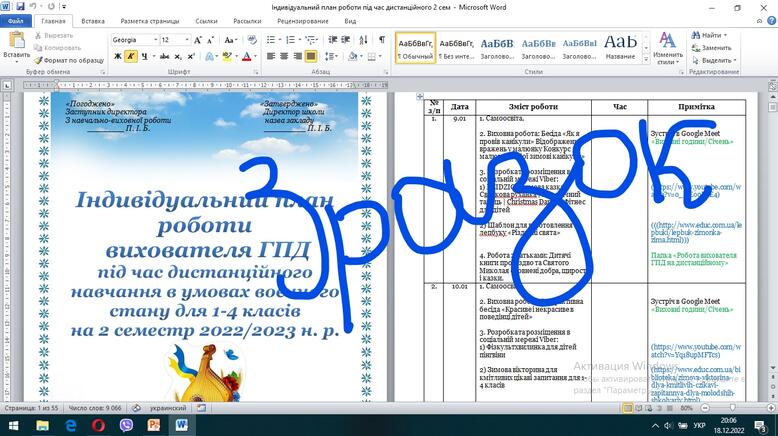778x436 pixels.
Task: Expand the styles gallery More arrow
Action: pyautogui.click(x=646, y=60)
